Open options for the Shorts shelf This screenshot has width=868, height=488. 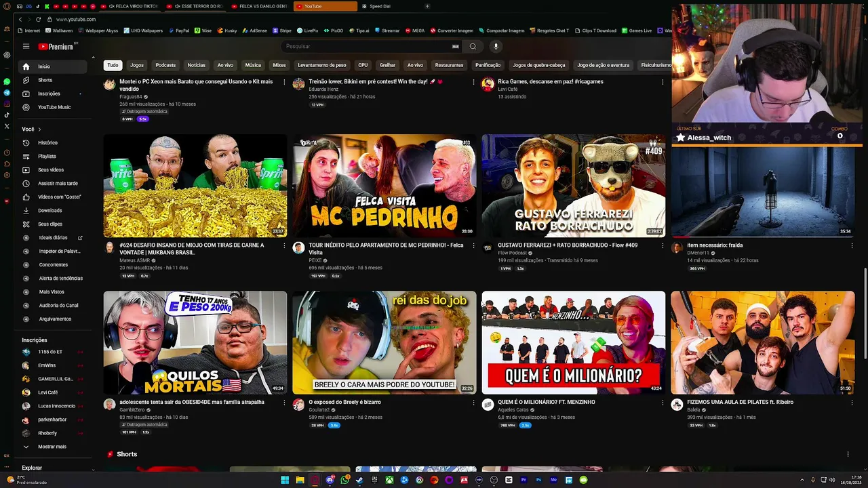(x=848, y=454)
